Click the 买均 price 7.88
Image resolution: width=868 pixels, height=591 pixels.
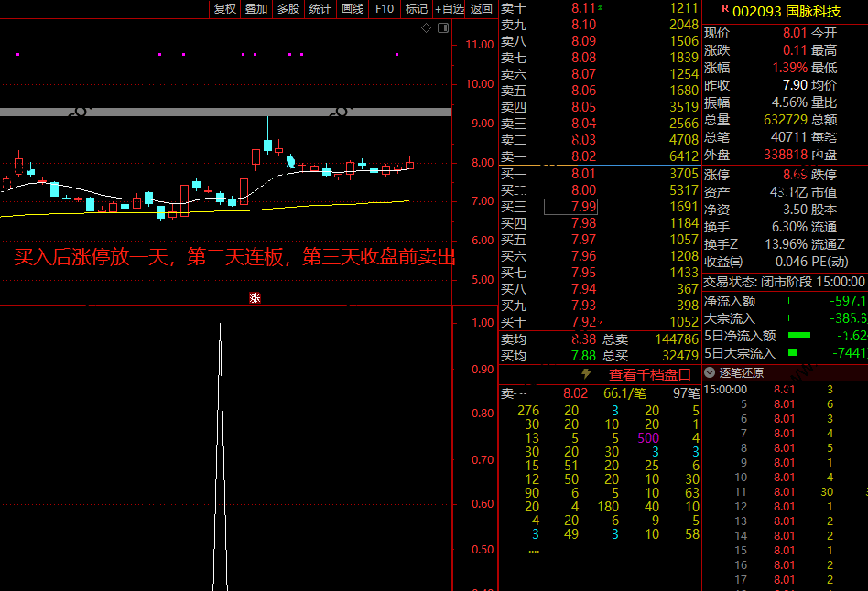pos(583,356)
